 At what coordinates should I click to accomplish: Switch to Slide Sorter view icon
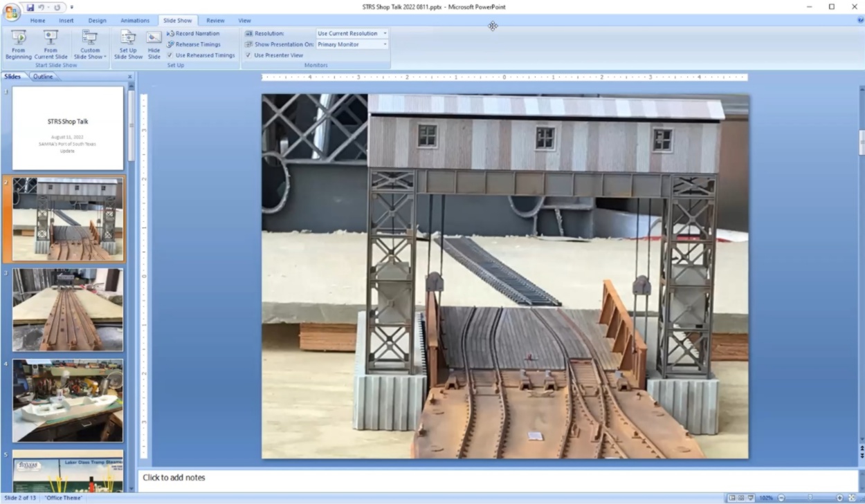(x=741, y=498)
